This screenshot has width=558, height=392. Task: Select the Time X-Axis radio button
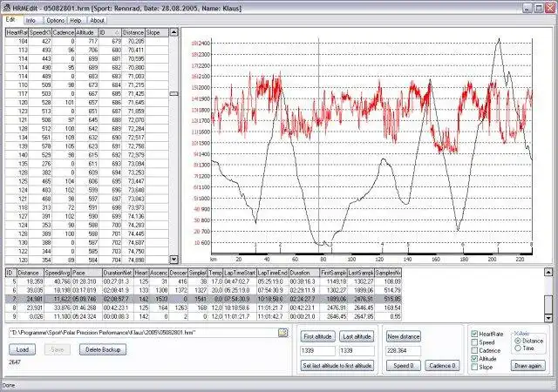point(518,348)
